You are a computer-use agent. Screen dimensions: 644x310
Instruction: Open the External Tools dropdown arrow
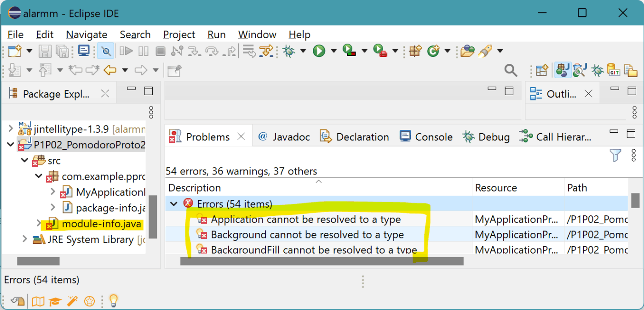pyautogui.click(x=395, y=51)
